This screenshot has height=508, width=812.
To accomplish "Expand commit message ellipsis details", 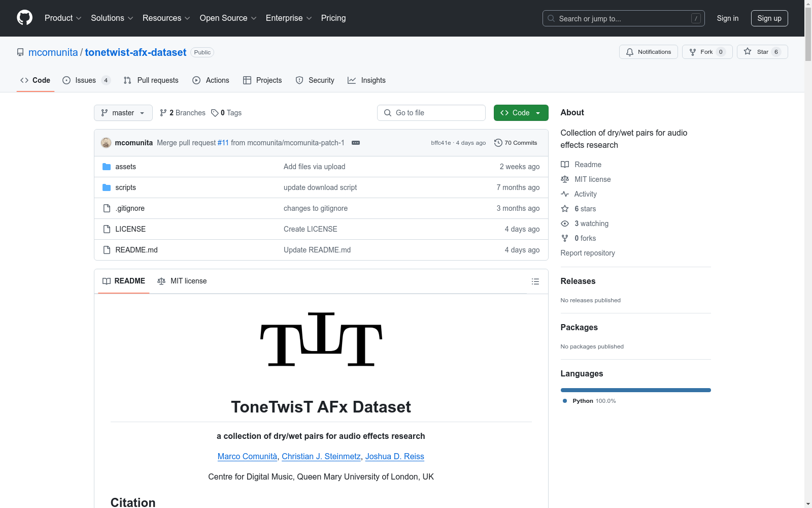I will coord(356,143).
